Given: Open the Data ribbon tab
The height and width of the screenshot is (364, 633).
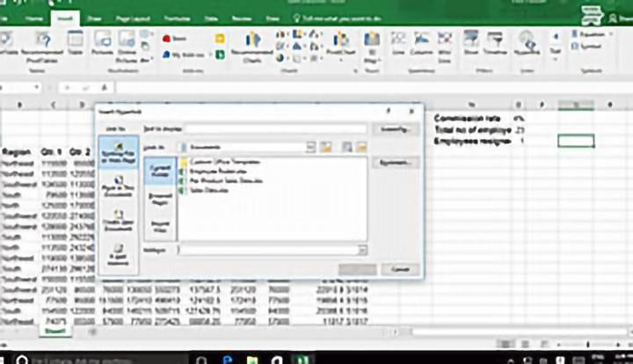Looking at the screenshot, I should 211,18.
